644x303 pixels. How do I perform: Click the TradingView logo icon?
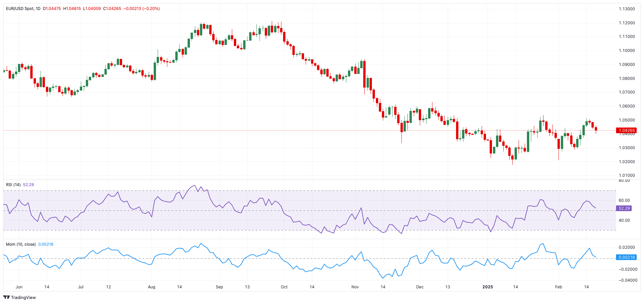(7, 297)
